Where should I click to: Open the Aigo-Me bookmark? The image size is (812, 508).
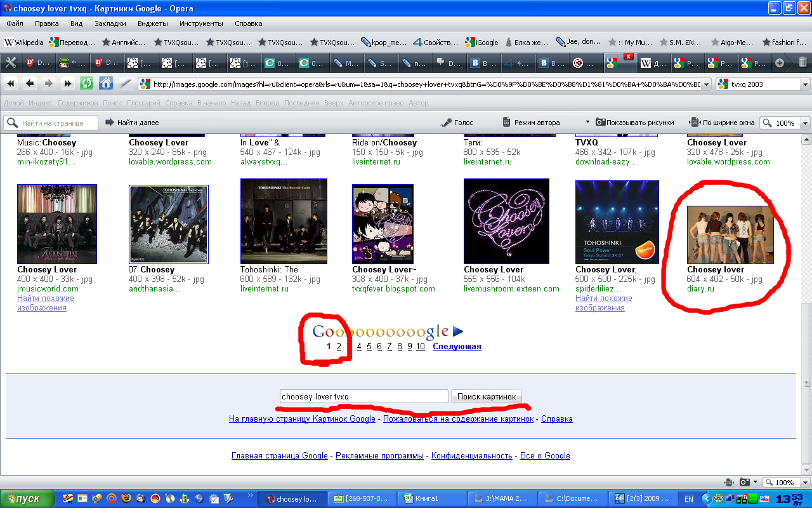(731, 43)
